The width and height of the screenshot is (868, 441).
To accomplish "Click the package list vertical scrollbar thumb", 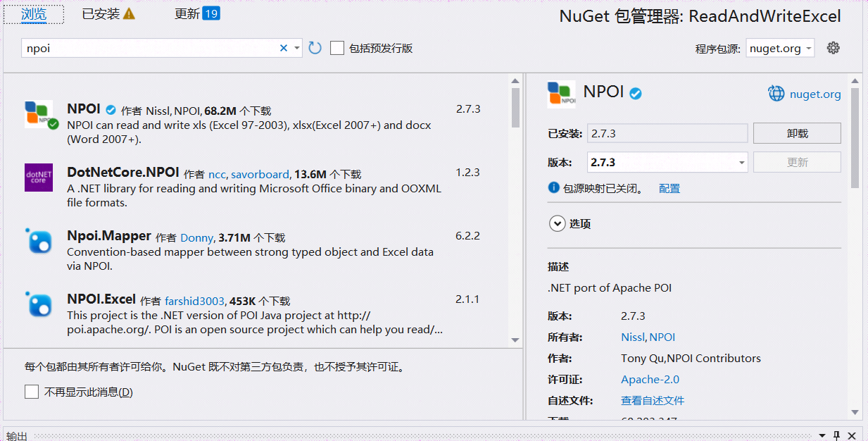I will (515, 107).
